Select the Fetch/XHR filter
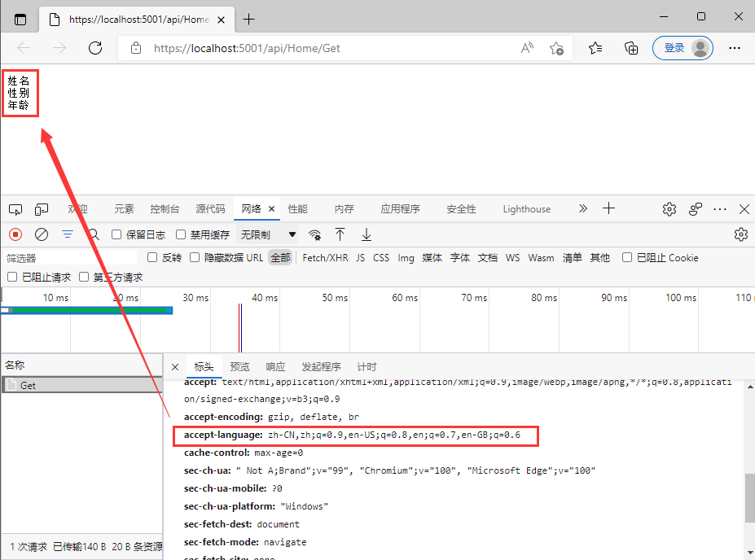Screen dimensions: 755x560 [x=324, y=257]
